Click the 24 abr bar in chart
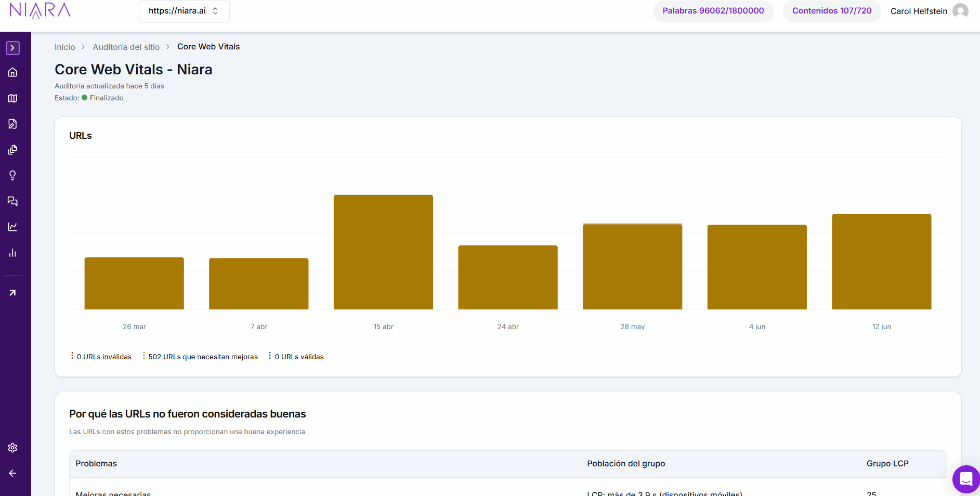 click(508, 278)
